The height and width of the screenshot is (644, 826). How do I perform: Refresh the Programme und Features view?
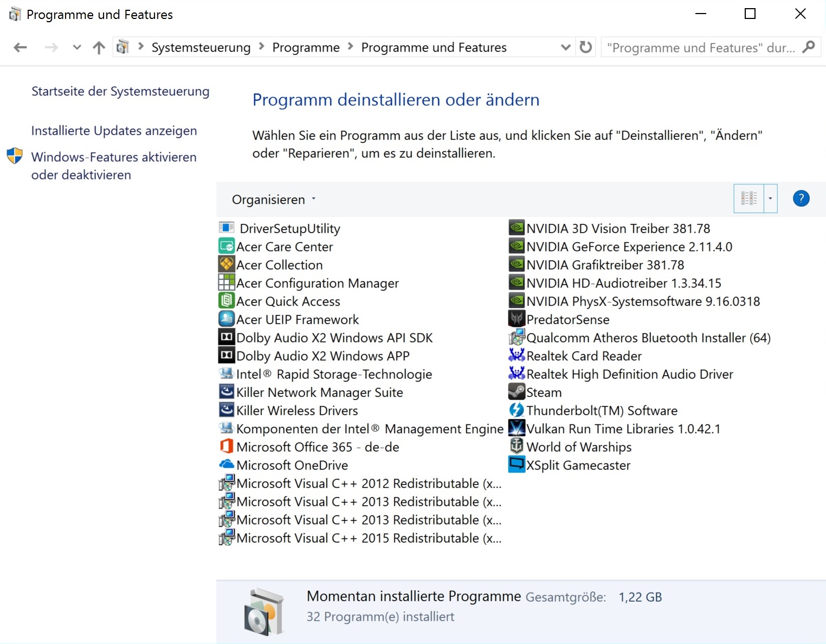tap(585, 47)
